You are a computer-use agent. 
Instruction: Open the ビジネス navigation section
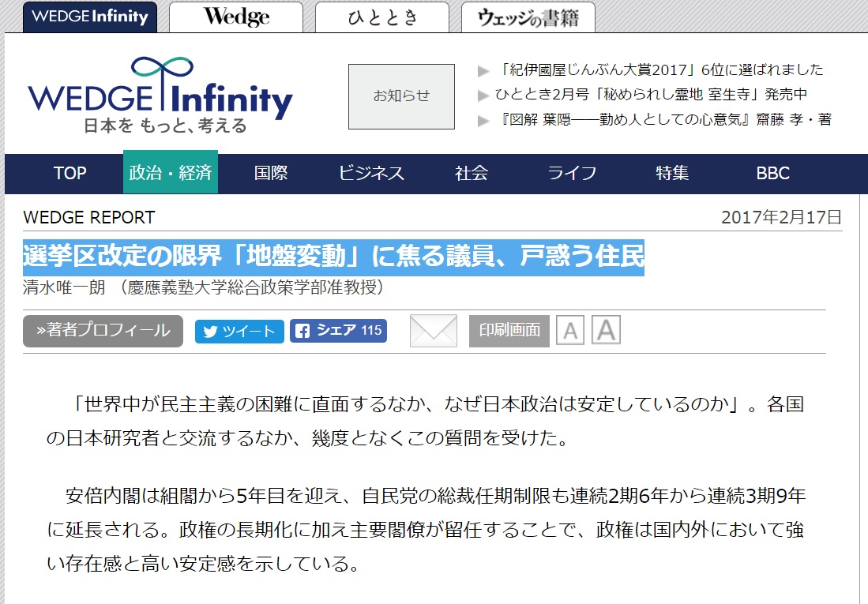pyautogui.click(x=371, y=173)
